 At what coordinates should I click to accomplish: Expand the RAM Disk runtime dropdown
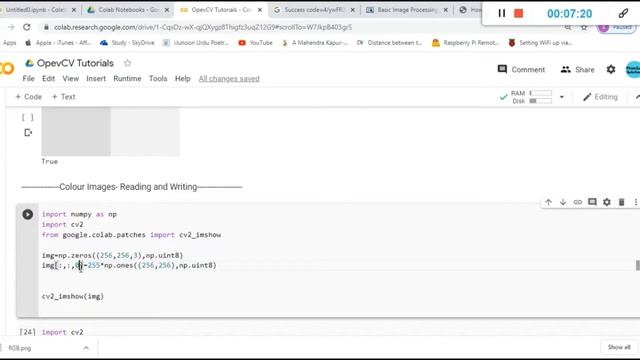click(x=562, y=97)
